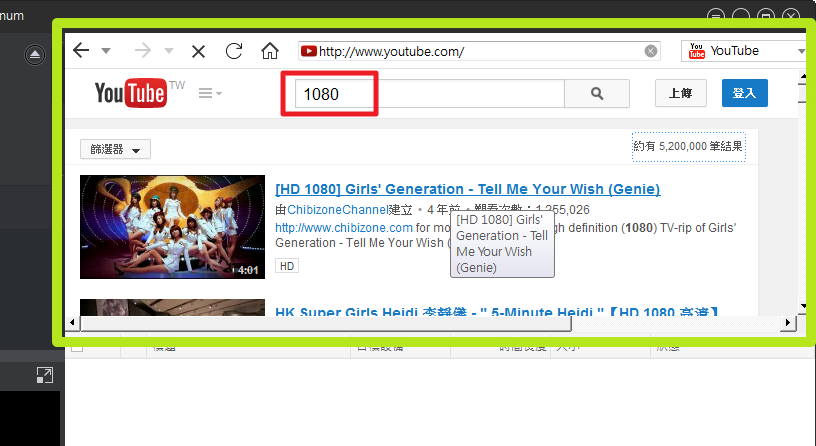Image resolution: width=816 pixels, height=446 pixels.
Task: Click the 登入 sign-in button
Action: click(x=744, y=94)
